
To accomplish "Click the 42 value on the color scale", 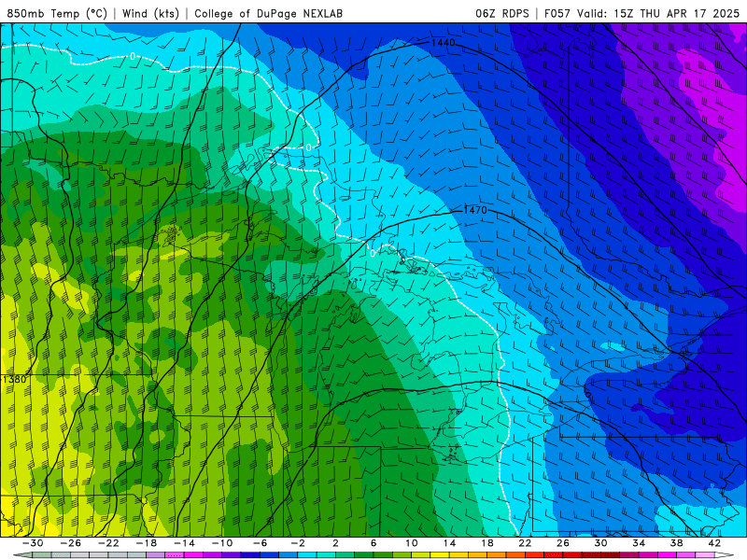I will 714,543.
